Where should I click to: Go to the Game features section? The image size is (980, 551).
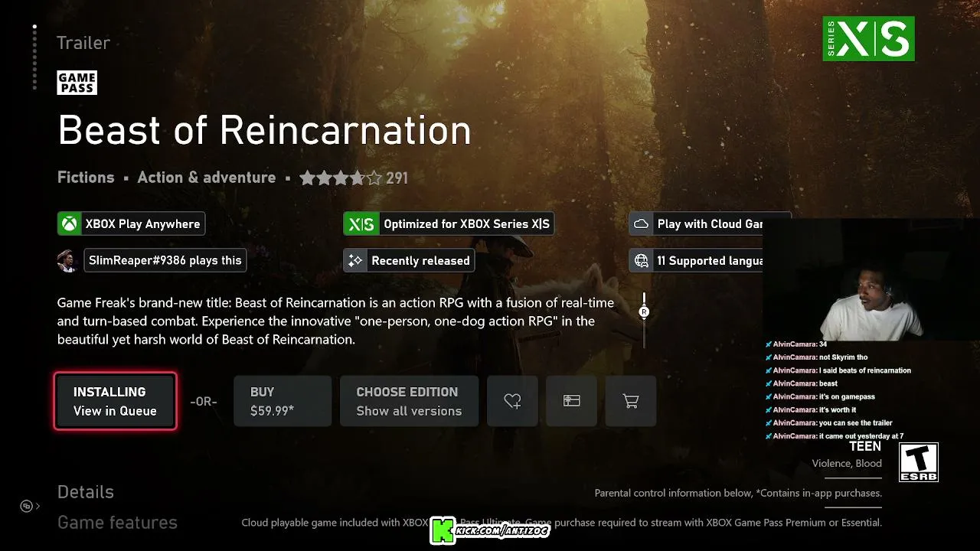coord(117,523)
